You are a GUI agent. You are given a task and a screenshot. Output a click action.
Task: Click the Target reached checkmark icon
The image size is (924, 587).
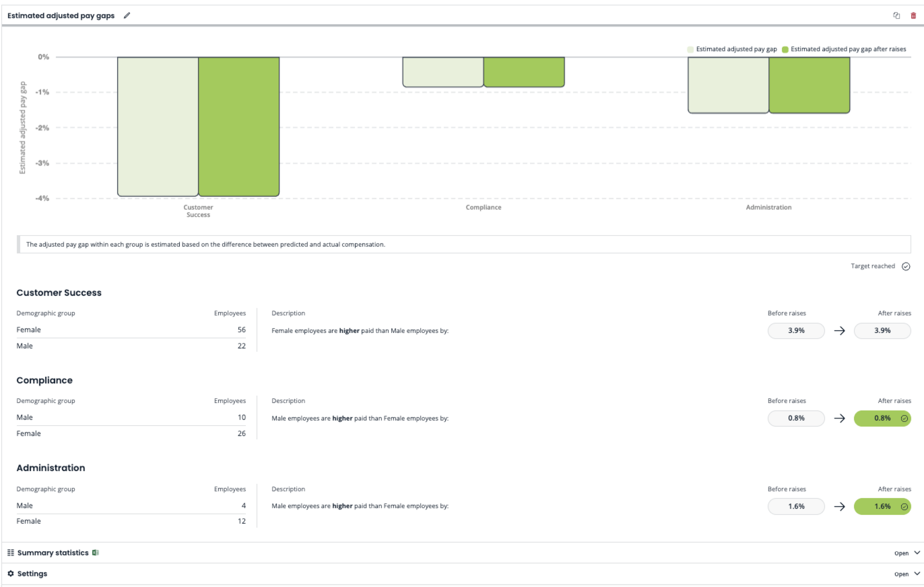906,266
